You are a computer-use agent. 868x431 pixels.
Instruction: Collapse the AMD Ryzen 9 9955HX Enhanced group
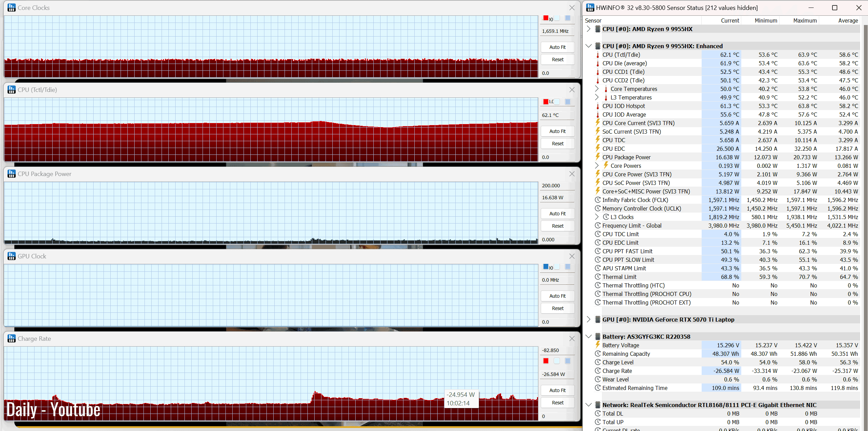point(588,46)
